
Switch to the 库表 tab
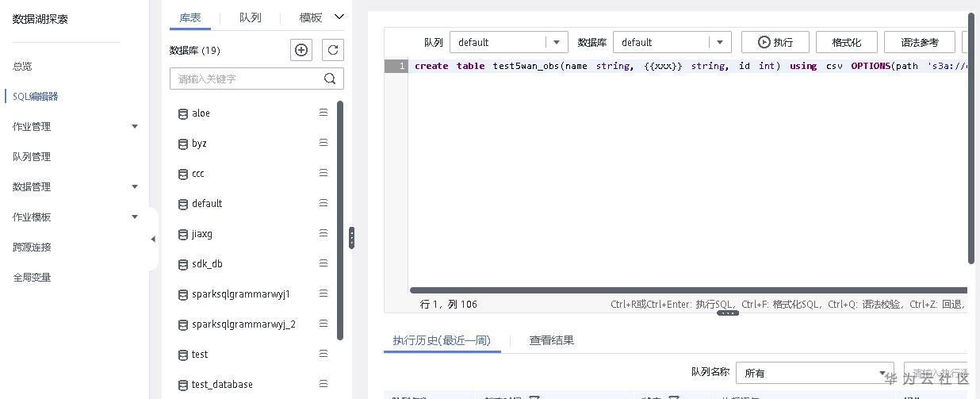[x=189, y=17]
